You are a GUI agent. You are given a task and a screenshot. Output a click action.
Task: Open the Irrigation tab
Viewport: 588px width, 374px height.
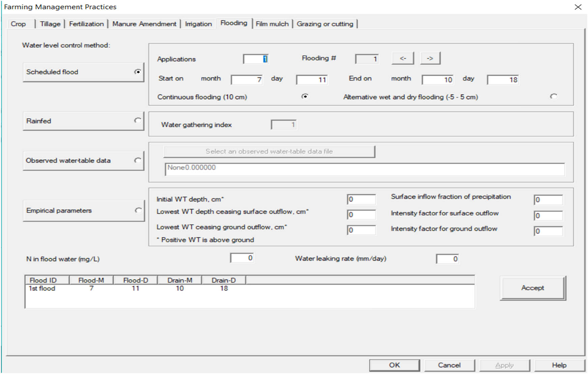click(198, 24)
